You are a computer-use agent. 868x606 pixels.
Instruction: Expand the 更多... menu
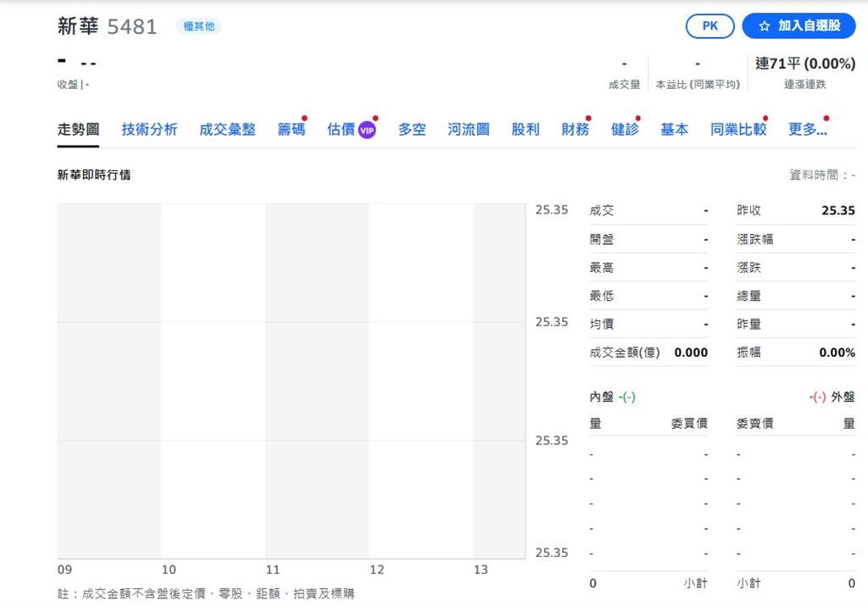click(x=807, y=130)
